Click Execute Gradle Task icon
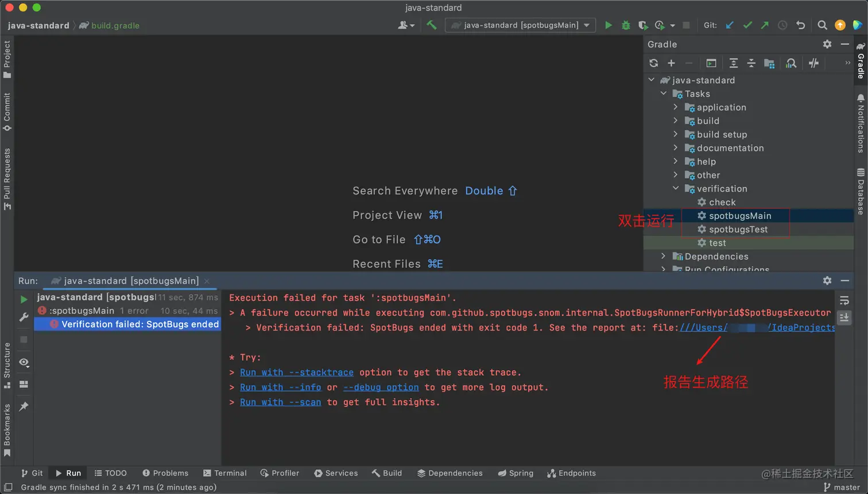Viewport: 868px width, 494px height. pyautogui.click(x=711, y=63)
